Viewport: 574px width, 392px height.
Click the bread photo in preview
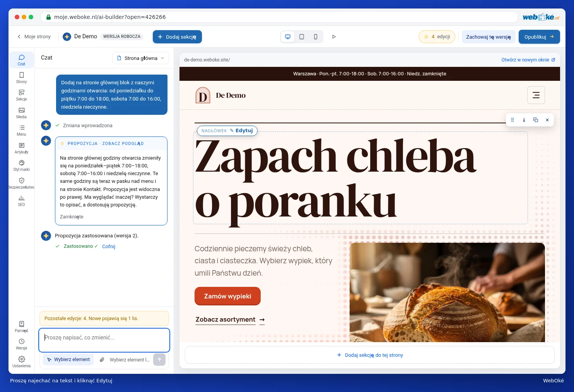[x=447, y=292]
